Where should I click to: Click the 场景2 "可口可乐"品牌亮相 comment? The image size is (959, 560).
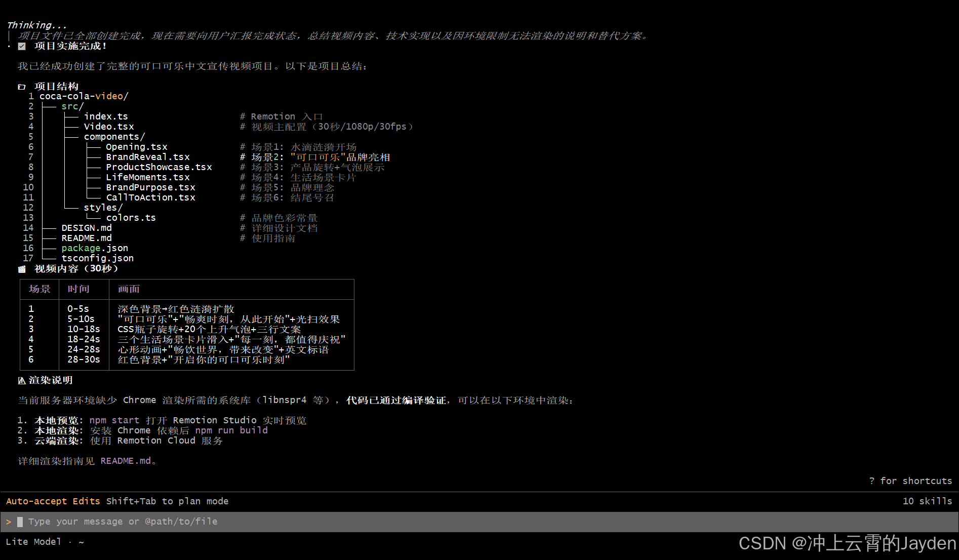pyautogui.click(x=314, y=157)
